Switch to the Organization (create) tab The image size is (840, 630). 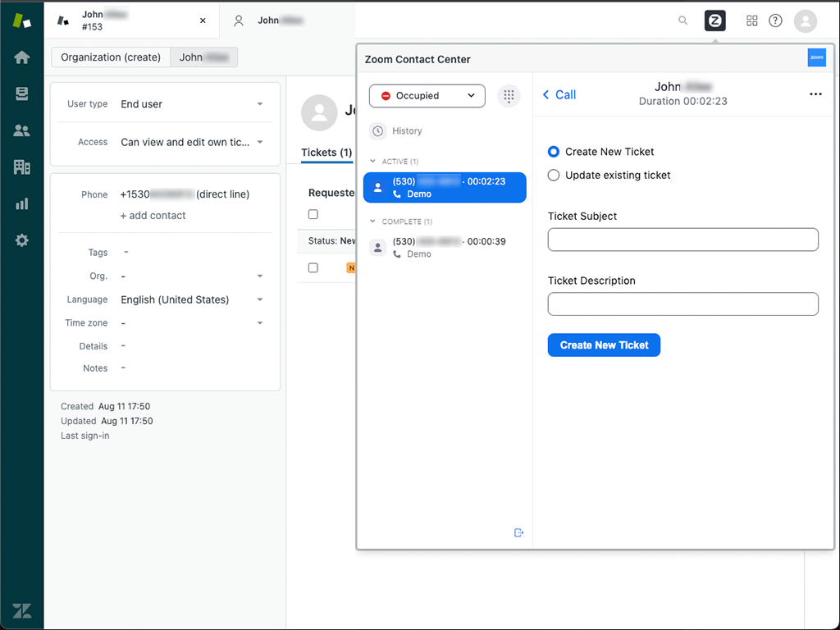point(110,57)
